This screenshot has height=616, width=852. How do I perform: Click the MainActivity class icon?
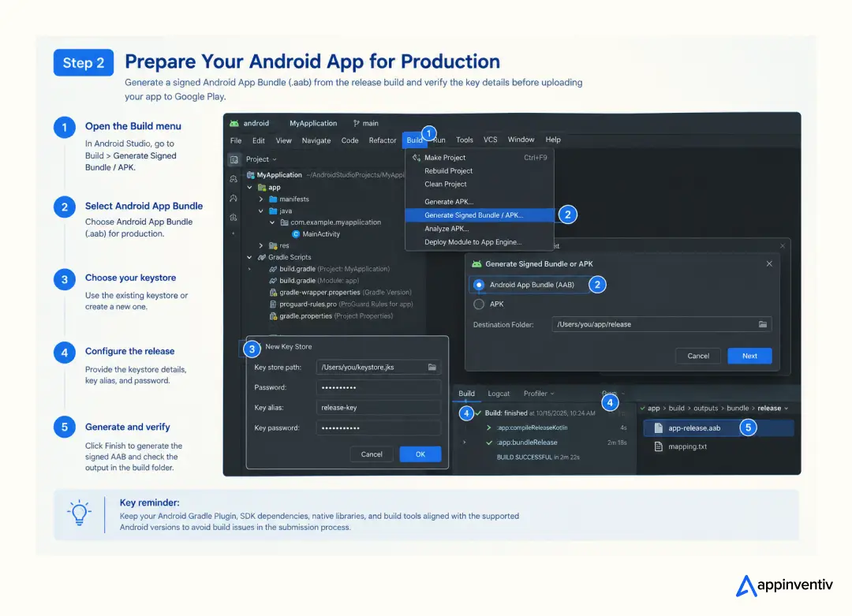pos(296,234)
